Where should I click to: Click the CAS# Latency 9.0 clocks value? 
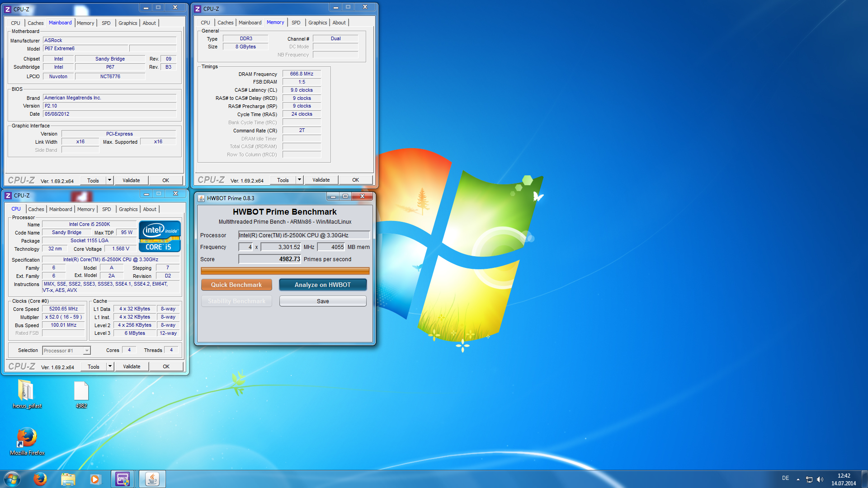(x=302, y=90)
